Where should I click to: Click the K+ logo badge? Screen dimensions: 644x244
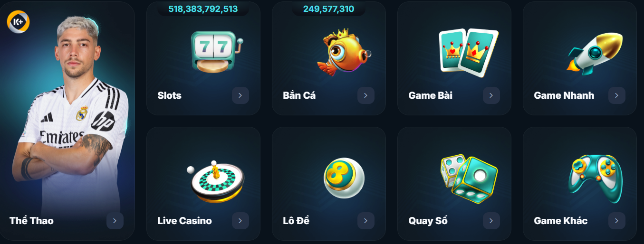pyautogui.click(x=19, y=21)
